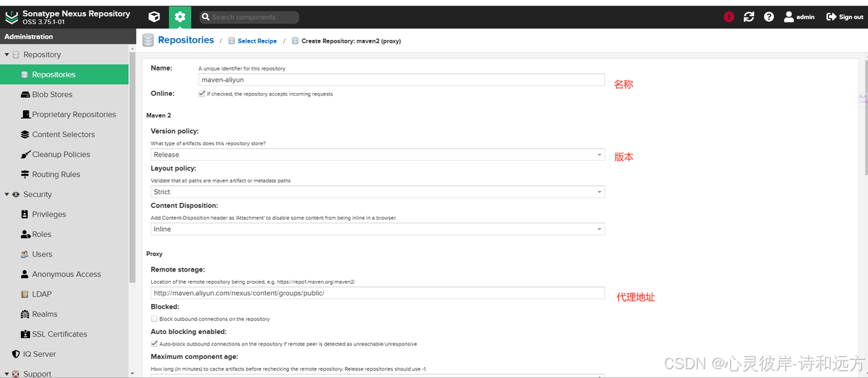Click the Routing Rules signpost icon

pos(25,174)
